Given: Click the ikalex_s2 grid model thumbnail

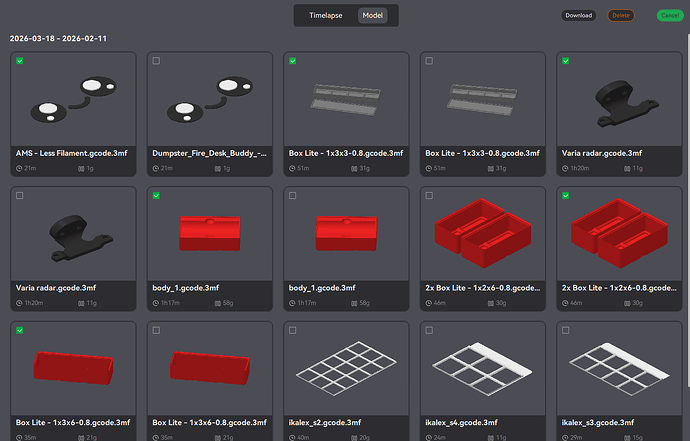Looking at the screenshot, I should pyautogui.click(x=346, y=369).
